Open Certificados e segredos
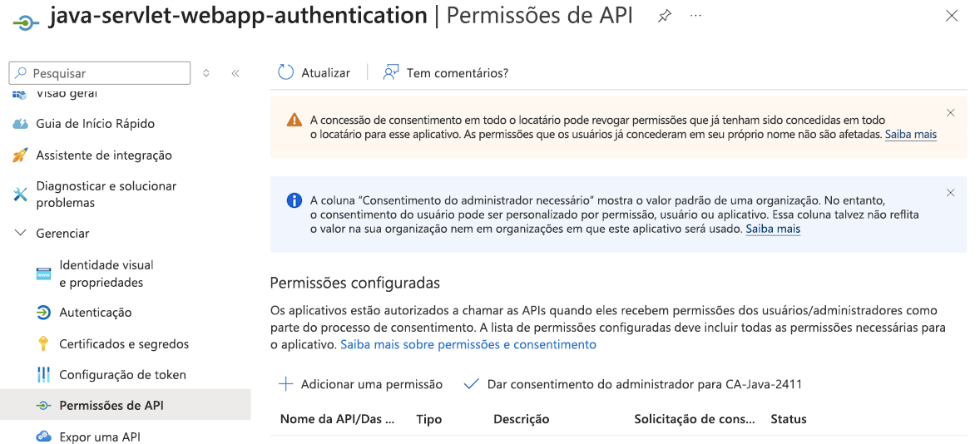The width and height of the screenshot is (980, 444). click(x=124, y=343)
